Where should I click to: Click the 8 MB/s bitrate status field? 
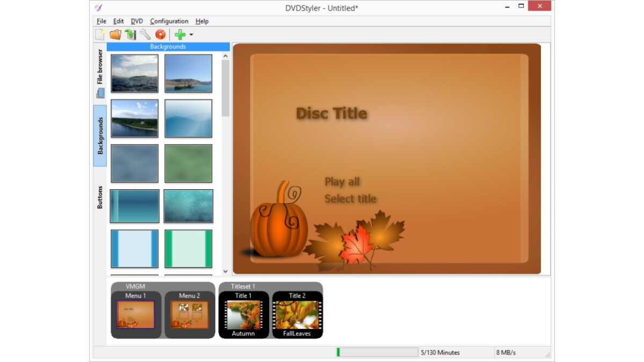coord(507,353)
